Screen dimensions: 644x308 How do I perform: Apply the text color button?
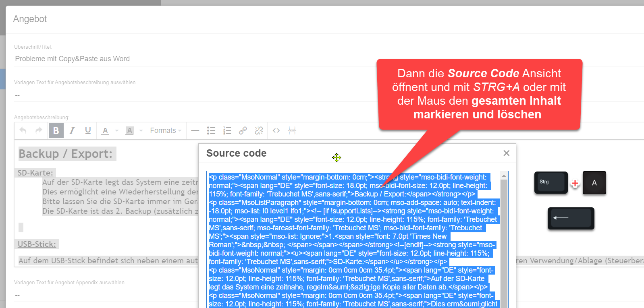(105, 130)
